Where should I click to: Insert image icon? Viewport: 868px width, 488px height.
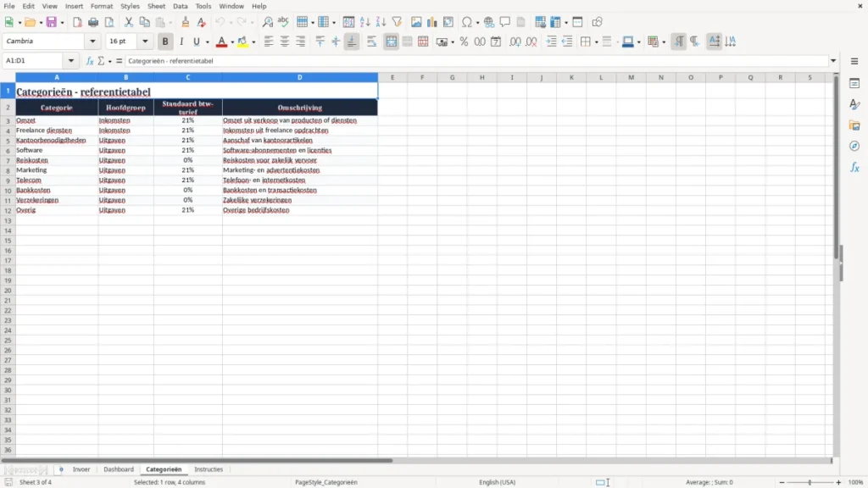pyautogui.click(x=416, y=22)
